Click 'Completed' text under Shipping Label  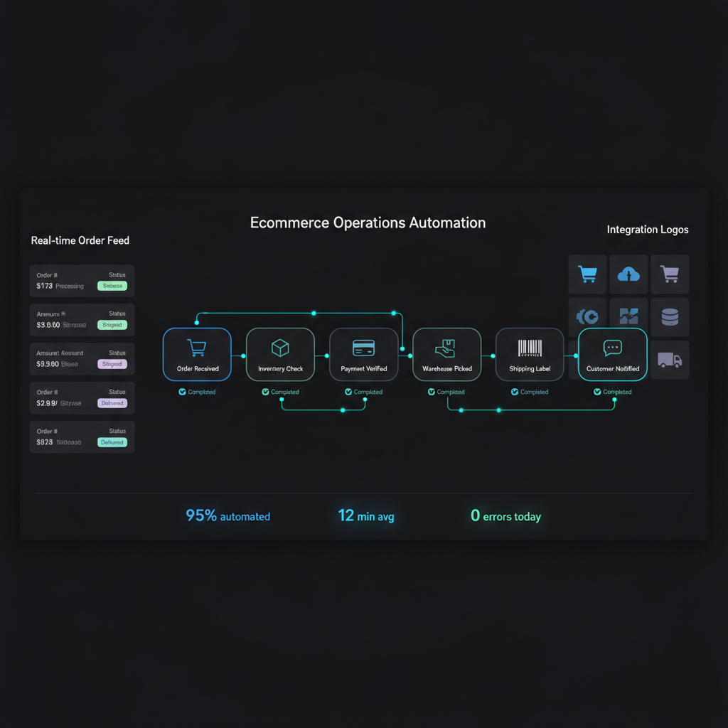tap(534, 392)
